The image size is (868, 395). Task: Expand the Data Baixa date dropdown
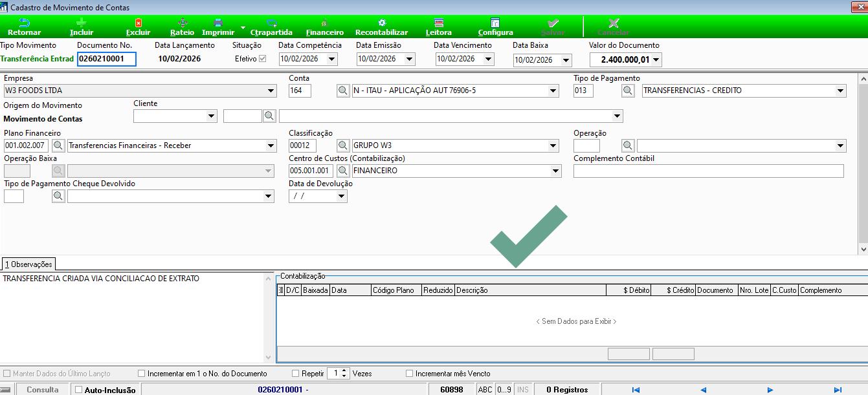[x=566, y=60]
